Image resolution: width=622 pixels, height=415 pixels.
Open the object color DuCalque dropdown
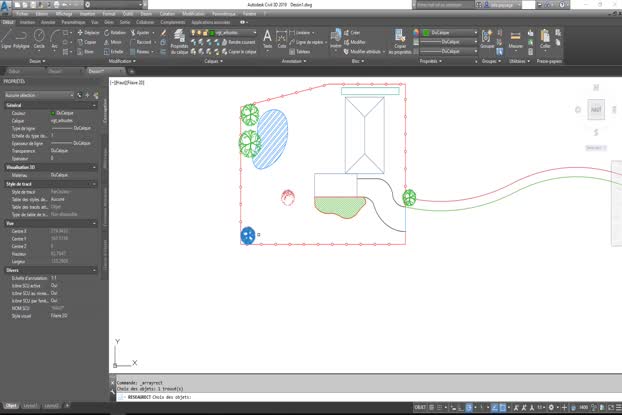coord(450,33)
